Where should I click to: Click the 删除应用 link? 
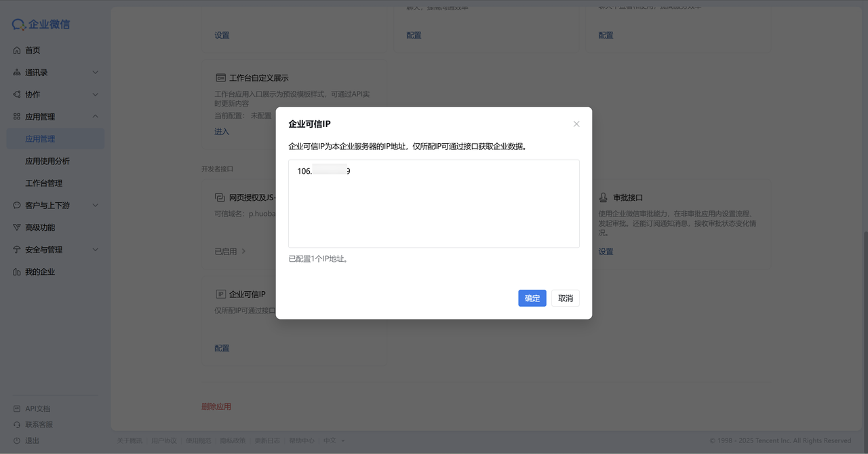[216, 406]
